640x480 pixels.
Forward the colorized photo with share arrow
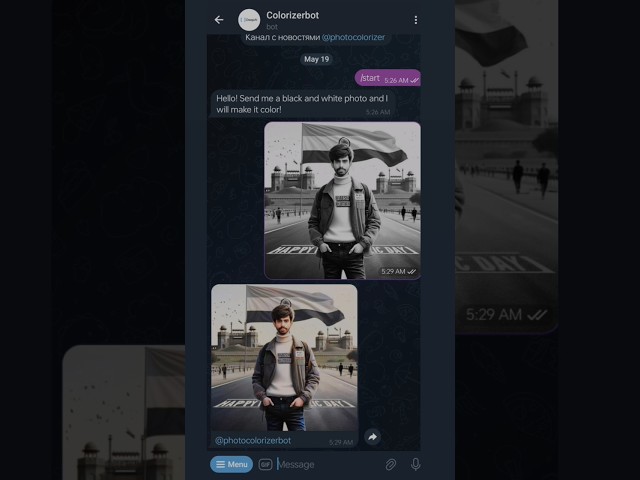(x=372, y=437)
